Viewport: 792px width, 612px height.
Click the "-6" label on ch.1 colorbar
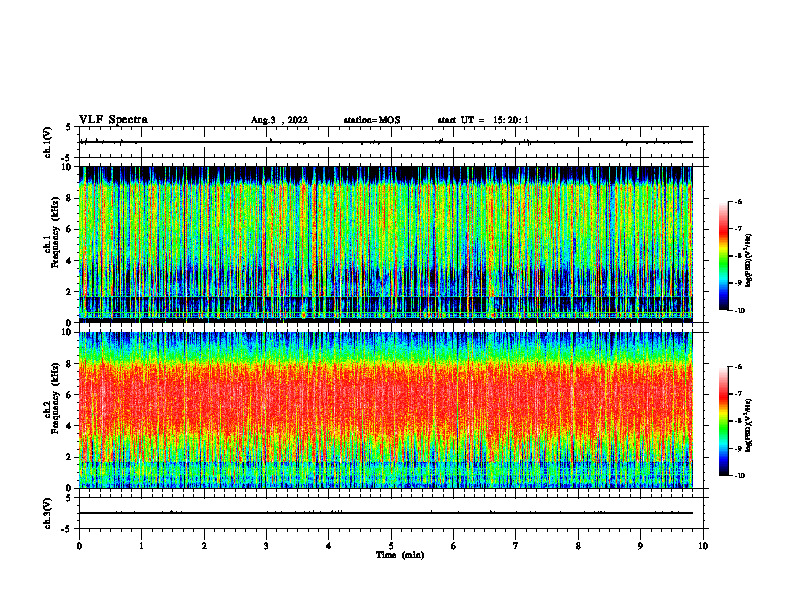738,201
